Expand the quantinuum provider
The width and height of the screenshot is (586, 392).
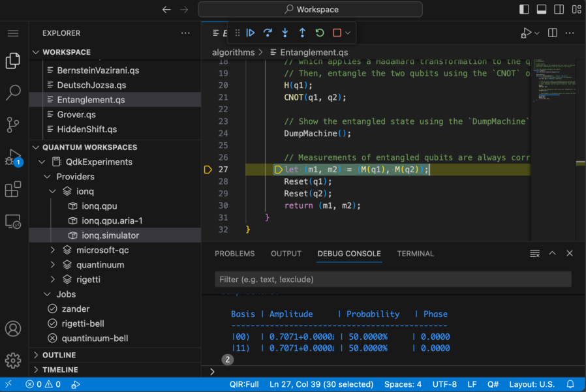point(53,265)
